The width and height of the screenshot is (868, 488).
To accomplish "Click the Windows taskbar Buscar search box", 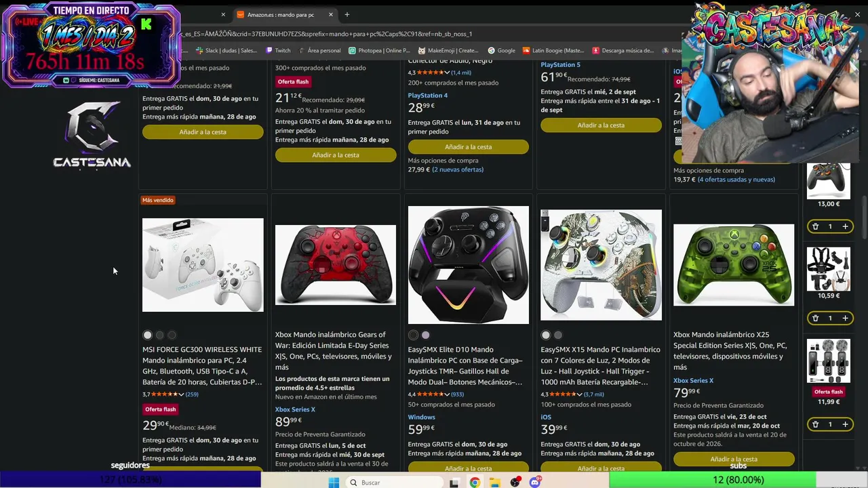I will point(393,483).
